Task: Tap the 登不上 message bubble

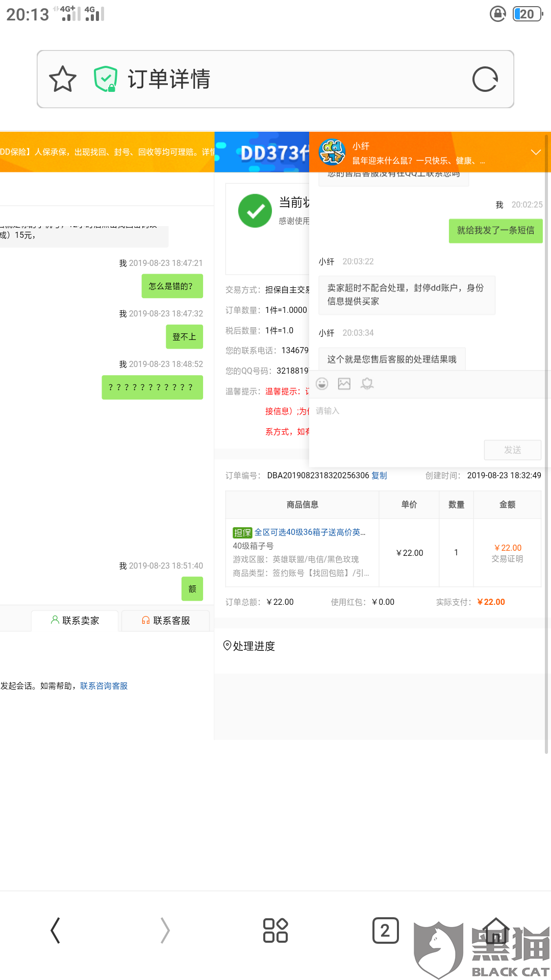Action: (184, 336)
